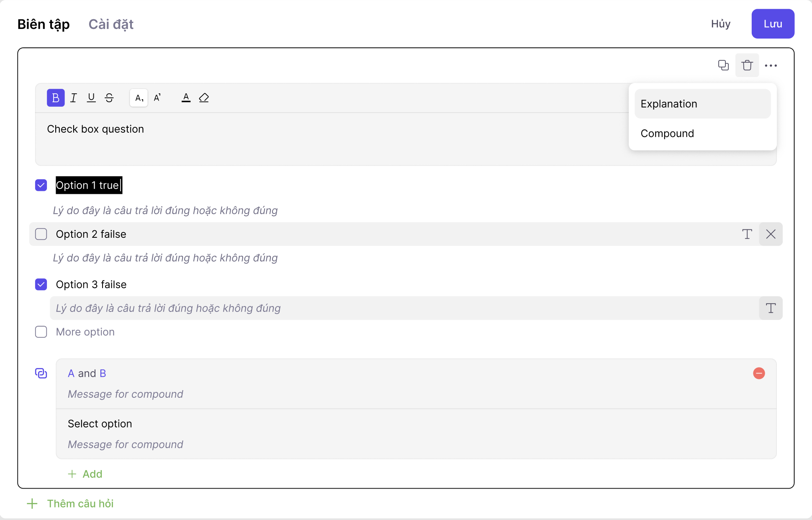Open text color picker
The width and height of the screenshot is (812, 520).
(186, 98)
